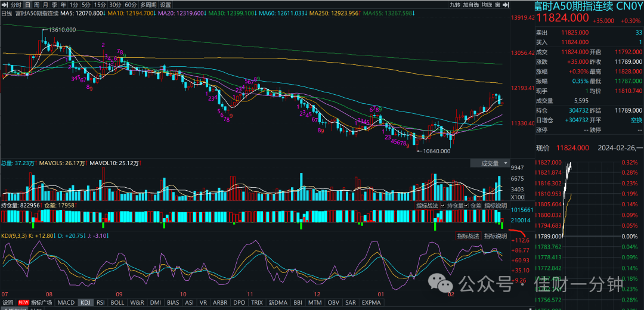Toggle the 均线 moving average display
Viewport: 644px width, 310px height.
[487, 5]
